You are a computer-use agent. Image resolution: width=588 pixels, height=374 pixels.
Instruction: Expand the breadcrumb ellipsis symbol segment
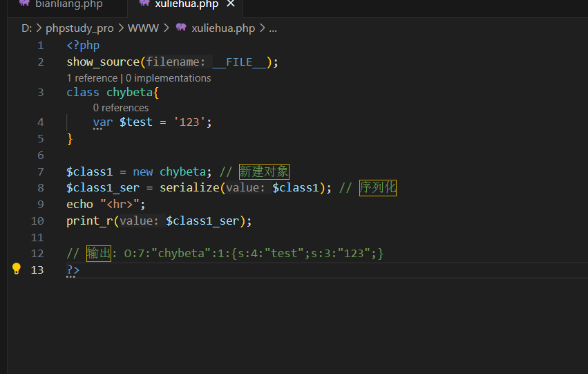click(272, 28)
